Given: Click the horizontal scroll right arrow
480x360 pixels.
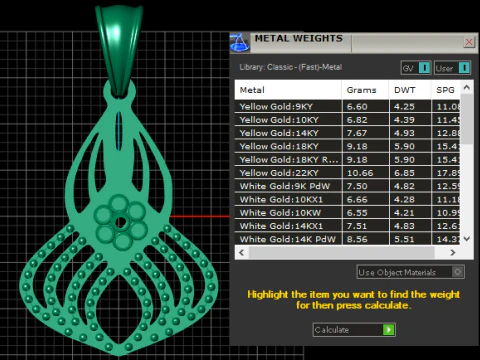Looking at the screenshot, I should pyautogui.click(x=453, y=253).
